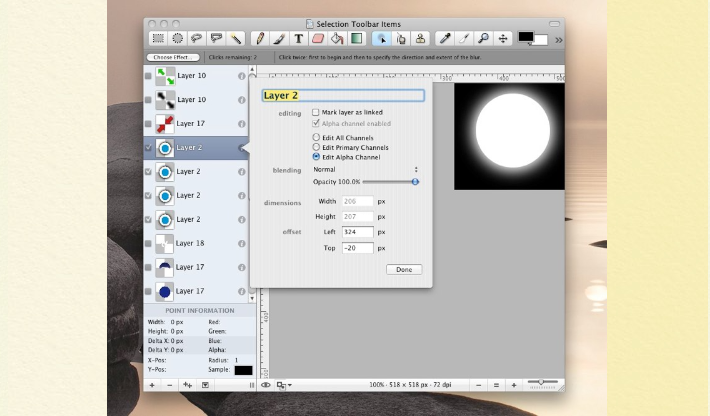Select the Pencil tool in toolbar
Screen dimensions: 710x416
pos(261,39)
